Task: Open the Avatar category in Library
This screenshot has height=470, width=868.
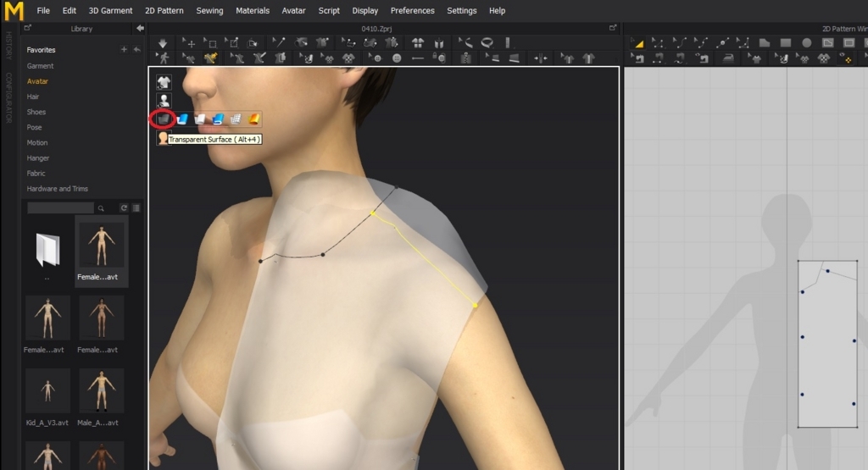Action: 37,81
